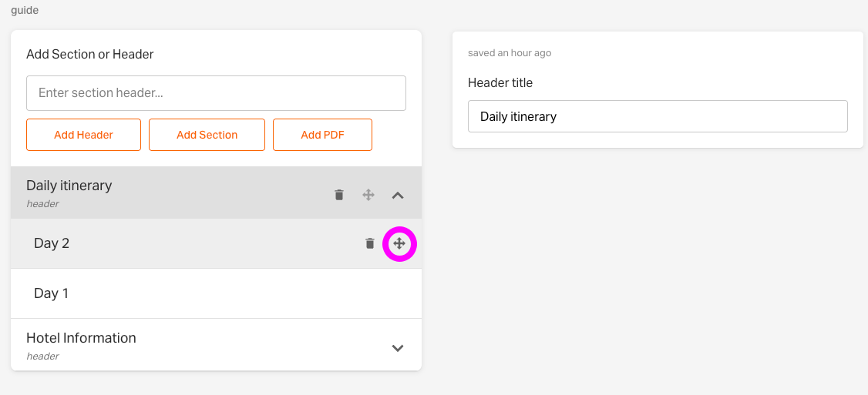The width and height of the screenshot is (868, 395).
Task: Click the header subtitle under Hotel Information
Action: [x=42, y=357]
